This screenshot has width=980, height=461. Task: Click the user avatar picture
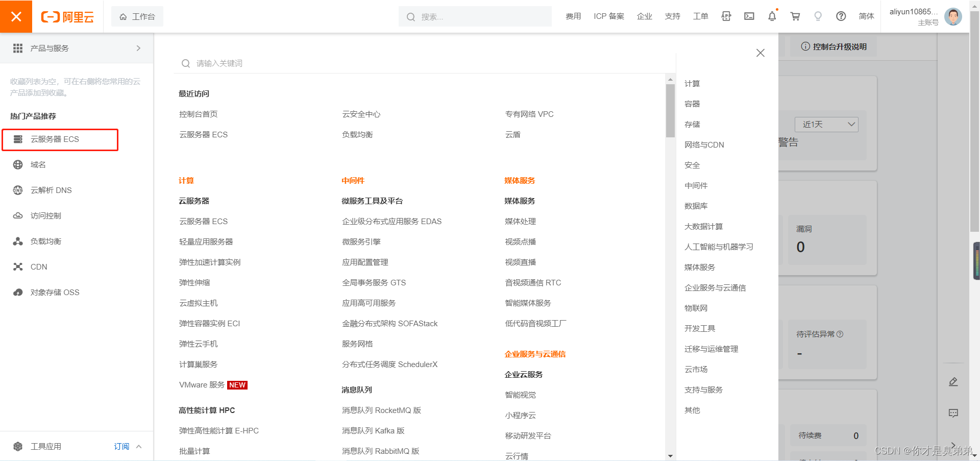pos(953,16)
